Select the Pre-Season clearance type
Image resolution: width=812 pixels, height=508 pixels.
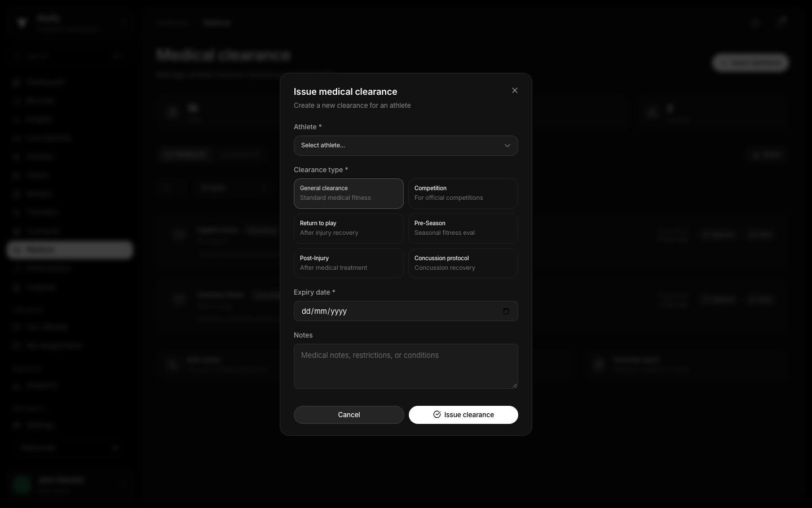[463, 229]
